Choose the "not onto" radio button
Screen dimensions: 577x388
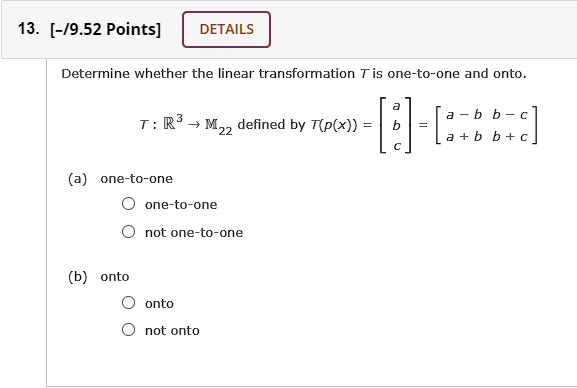click(x=128, y=329)
